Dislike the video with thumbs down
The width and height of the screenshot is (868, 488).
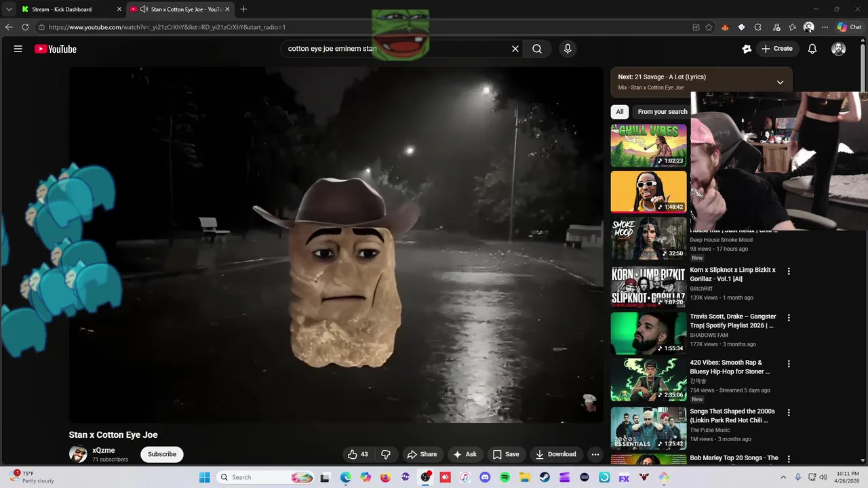click(x=385, y=454)
